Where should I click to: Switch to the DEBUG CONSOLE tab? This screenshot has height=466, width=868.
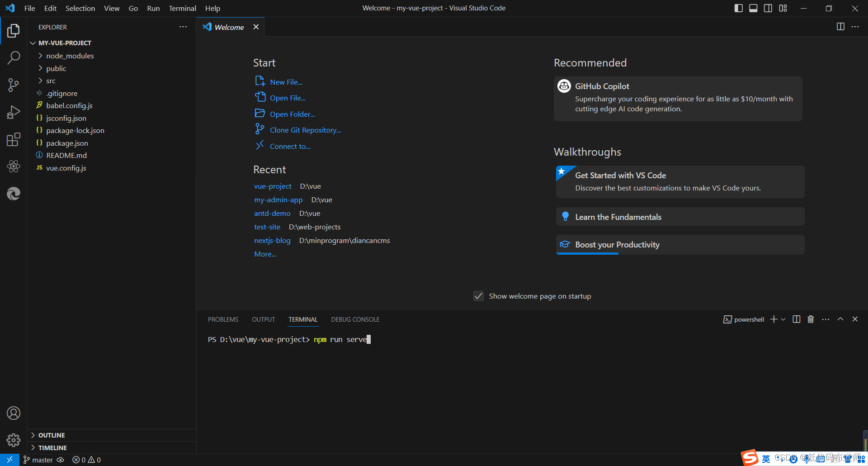(355, 319)
